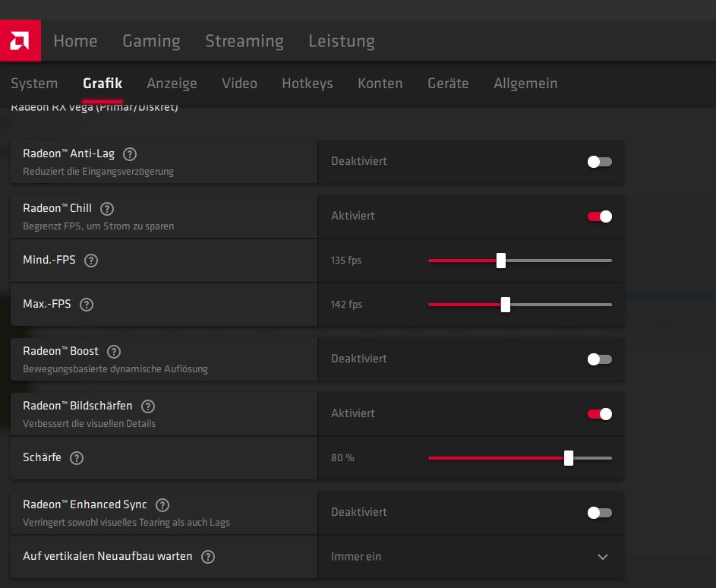Show help for Radeon Enhanced Sync
This screenshot has height=588, width=716.
(x=162, y=505)
